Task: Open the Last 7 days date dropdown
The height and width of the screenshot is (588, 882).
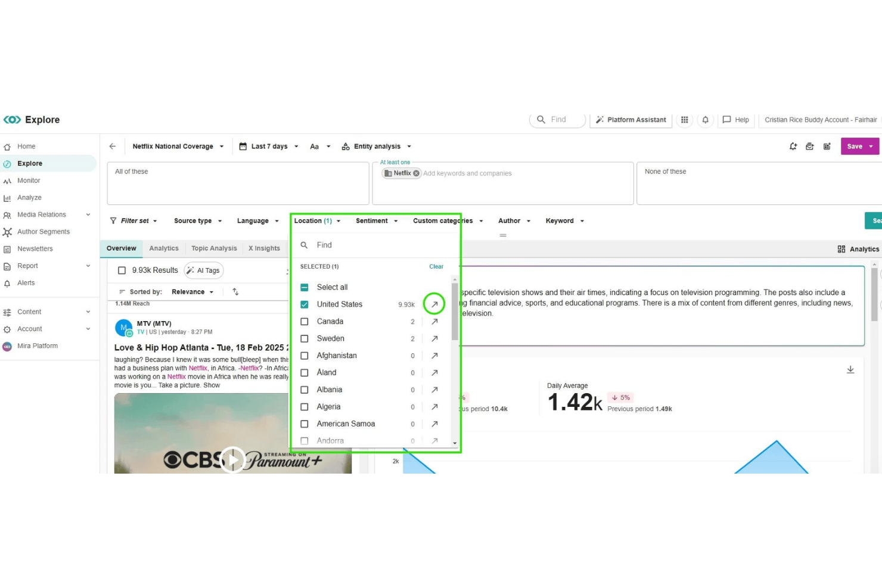Action: (x=269, y=147)
